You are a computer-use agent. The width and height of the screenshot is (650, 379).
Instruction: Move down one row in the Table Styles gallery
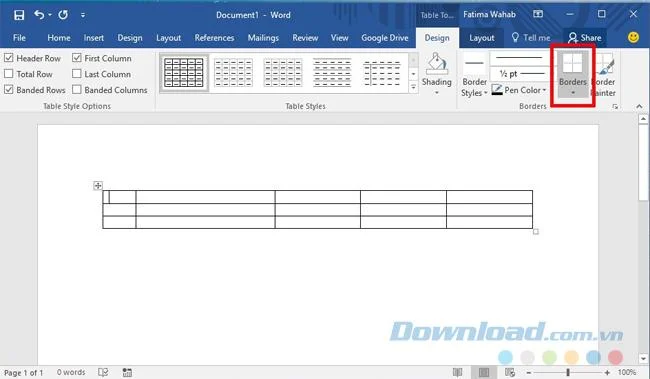coord(413,74)
